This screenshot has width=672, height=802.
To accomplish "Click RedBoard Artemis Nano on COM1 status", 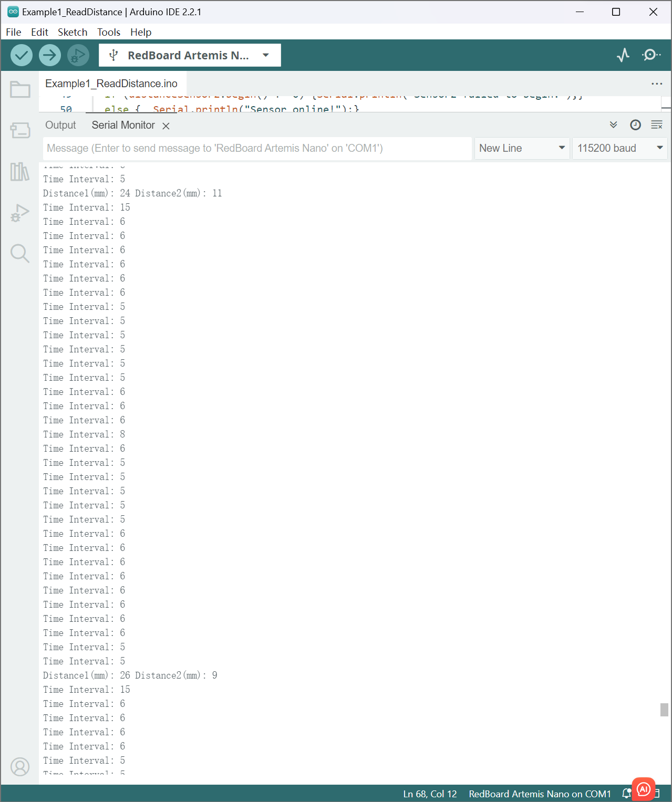I will coord(539,794).
